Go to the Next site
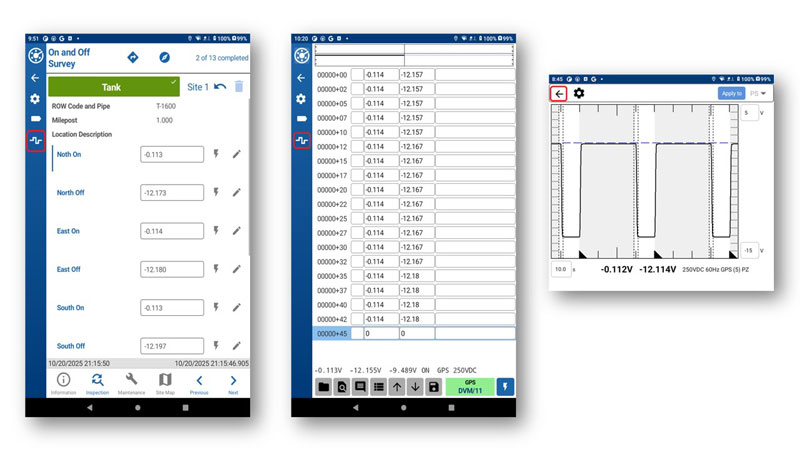The image size is (800, 450). click(233, 384)
